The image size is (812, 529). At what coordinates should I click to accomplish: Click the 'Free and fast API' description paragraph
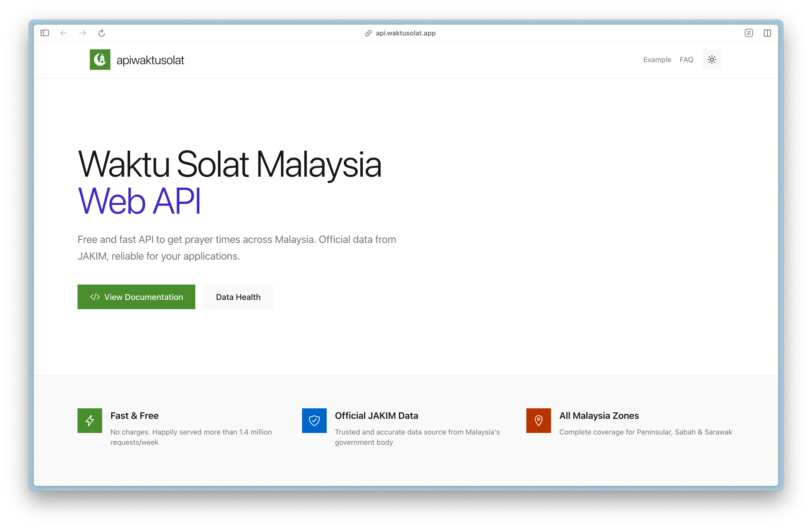coord(237,248)
